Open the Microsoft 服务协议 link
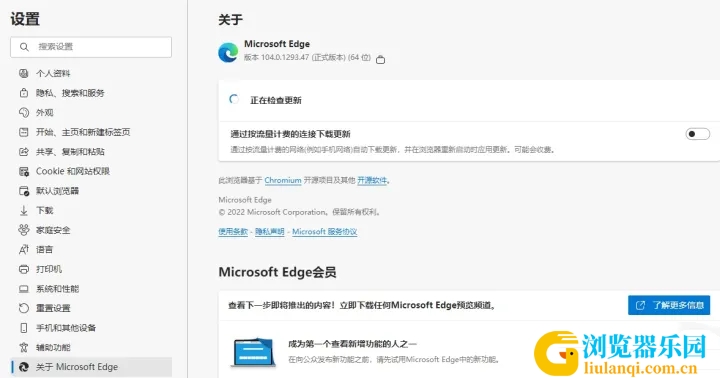 coord(325,231)
